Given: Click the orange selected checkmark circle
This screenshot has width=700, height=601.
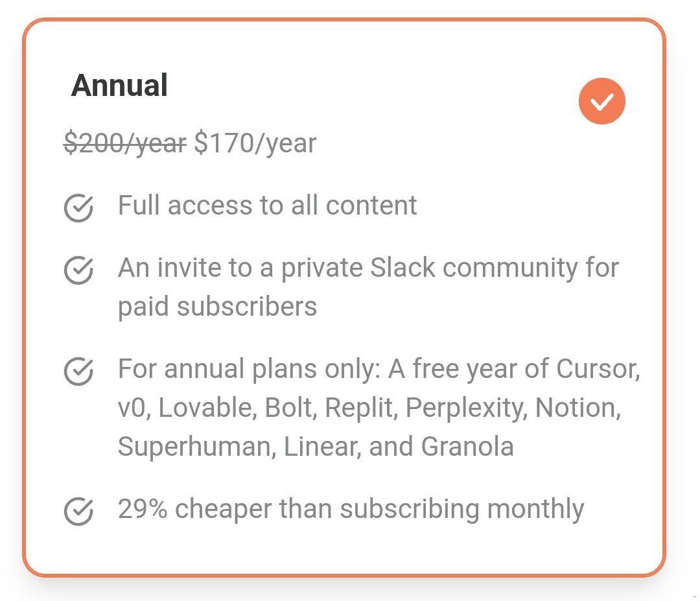Looking at the screenshot, I should point(601,101).
